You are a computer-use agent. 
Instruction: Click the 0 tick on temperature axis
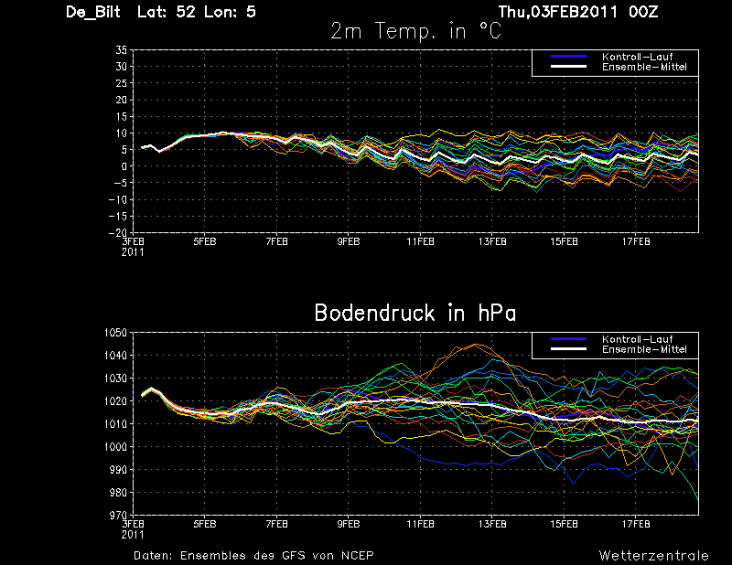[124, 166]
